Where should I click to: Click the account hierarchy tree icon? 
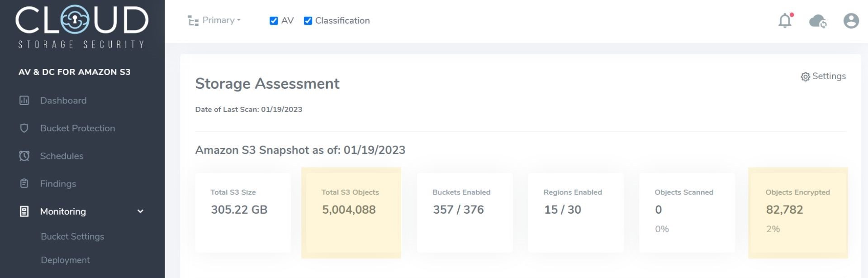(x=193, y=21)
